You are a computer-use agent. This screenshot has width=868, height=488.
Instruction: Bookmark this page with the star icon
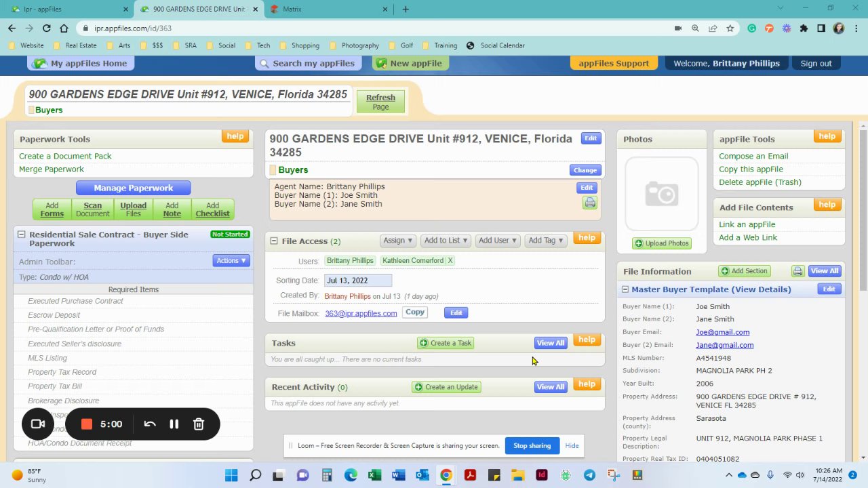730,28
